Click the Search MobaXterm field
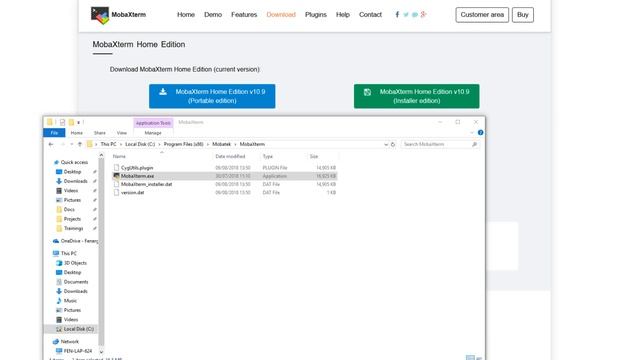The image size is (640, 360). (440, 144)
